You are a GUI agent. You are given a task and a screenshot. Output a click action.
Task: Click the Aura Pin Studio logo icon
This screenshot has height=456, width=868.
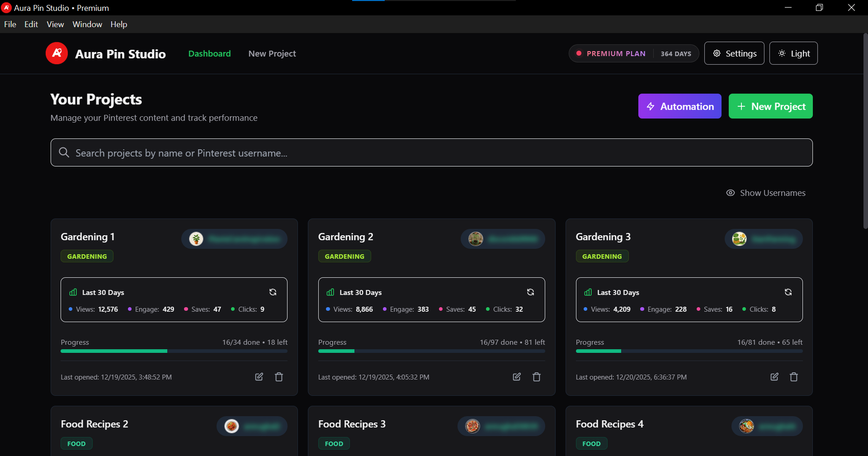(56, 53)
